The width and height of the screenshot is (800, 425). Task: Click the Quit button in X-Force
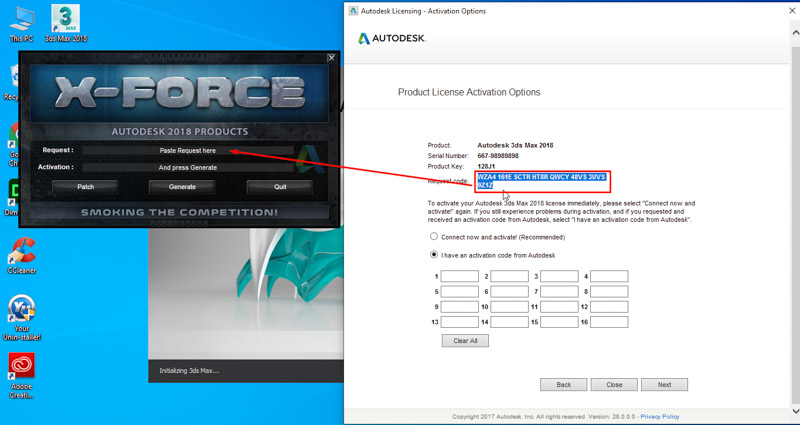point(280,187)
